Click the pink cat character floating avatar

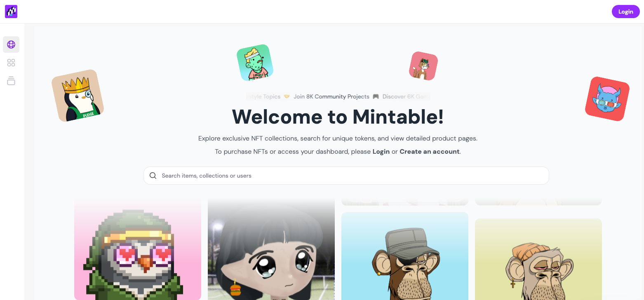[423, 66]
